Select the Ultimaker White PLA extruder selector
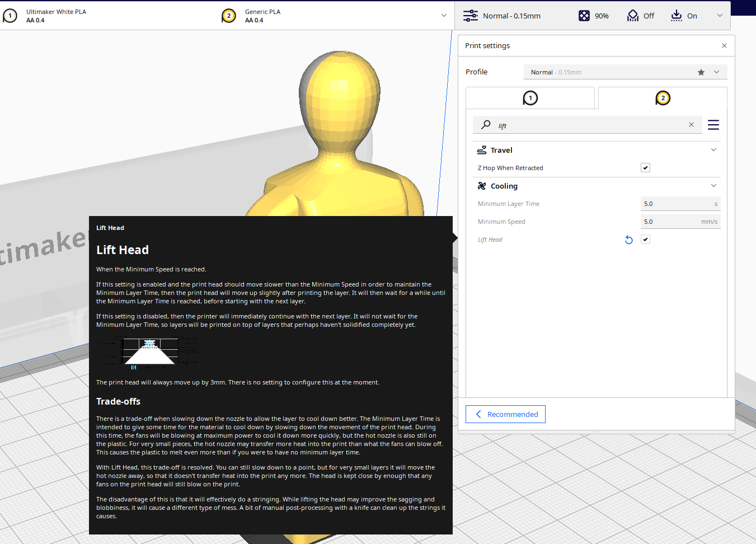Image resolution: width=756 pixels, height=544 pixels. point(56,16)
